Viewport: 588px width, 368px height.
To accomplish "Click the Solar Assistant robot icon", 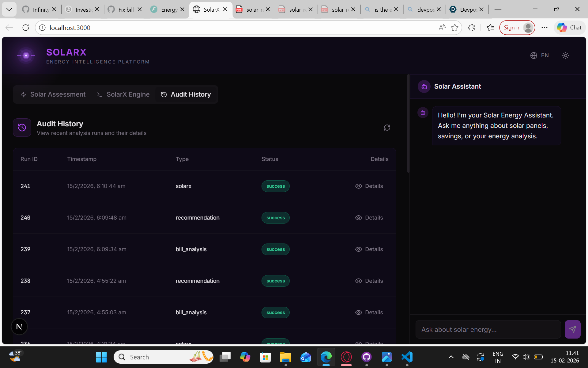I will 424,86.
